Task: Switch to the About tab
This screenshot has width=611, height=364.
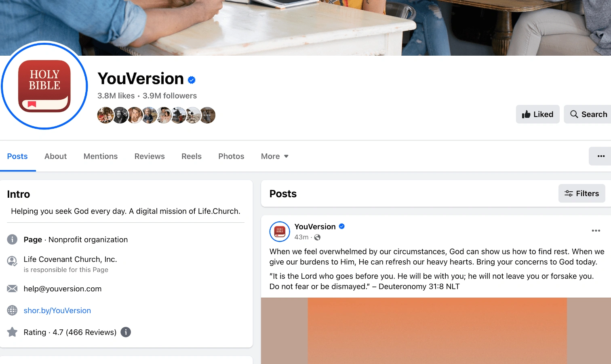Action: click(x=55, y=156)
